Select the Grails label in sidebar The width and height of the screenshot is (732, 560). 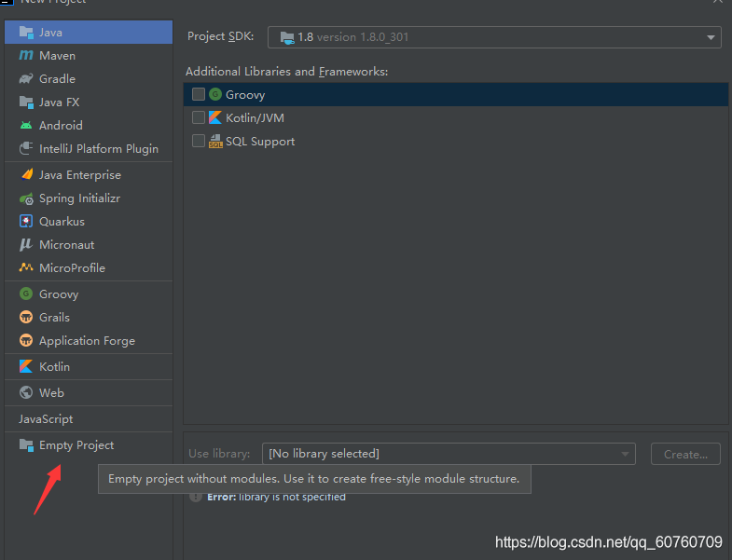(x=55, y=318)
